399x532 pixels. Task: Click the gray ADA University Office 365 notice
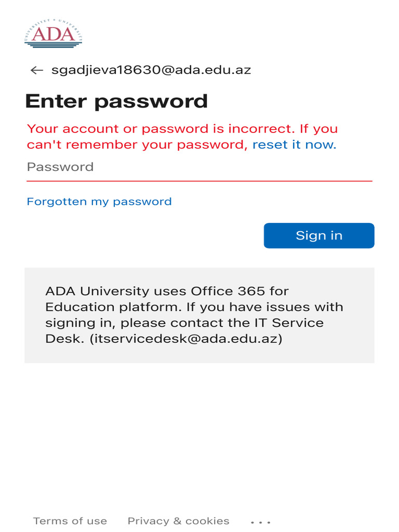[x=199, y=315]
